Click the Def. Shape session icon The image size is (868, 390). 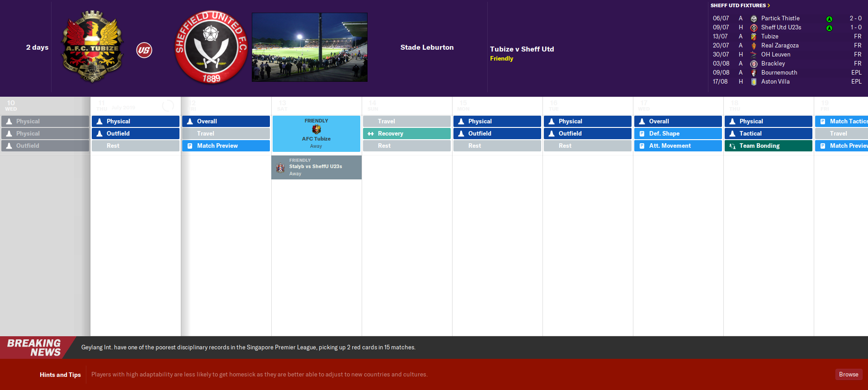point(642,134)
